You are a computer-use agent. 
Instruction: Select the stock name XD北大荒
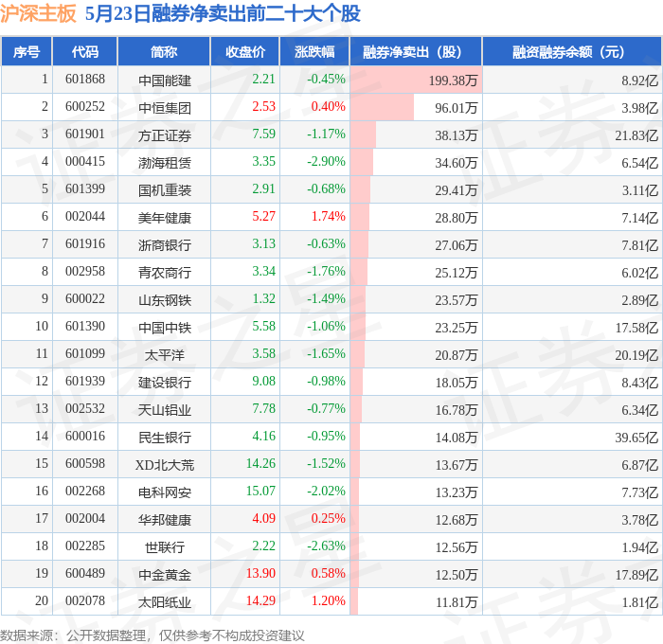tap(165, 465)
